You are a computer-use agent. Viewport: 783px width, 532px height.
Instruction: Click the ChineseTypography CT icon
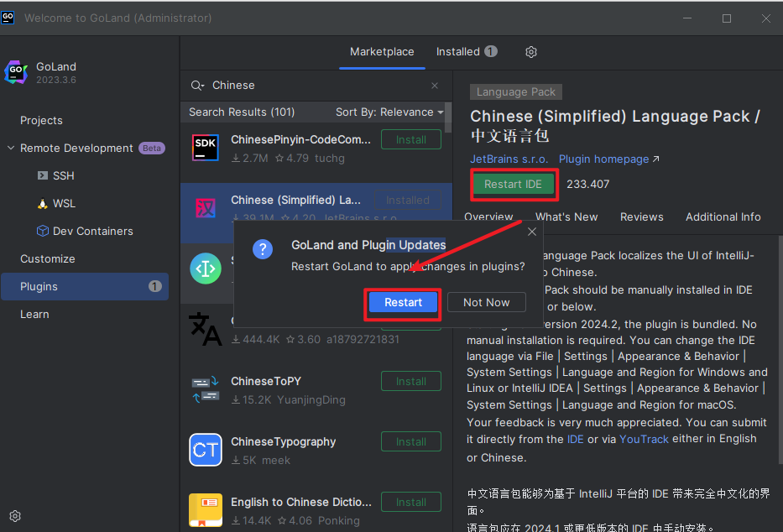[x=206, y=450]
